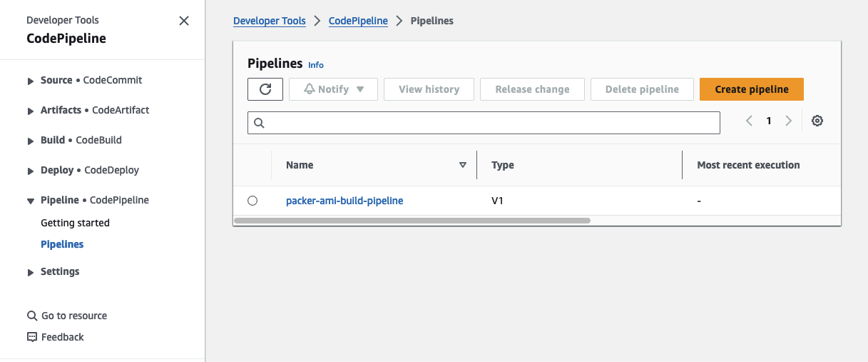Collapse the Pipeline CodePipeline section
Screen dimensions: 868x362
(x=31, y=201)
